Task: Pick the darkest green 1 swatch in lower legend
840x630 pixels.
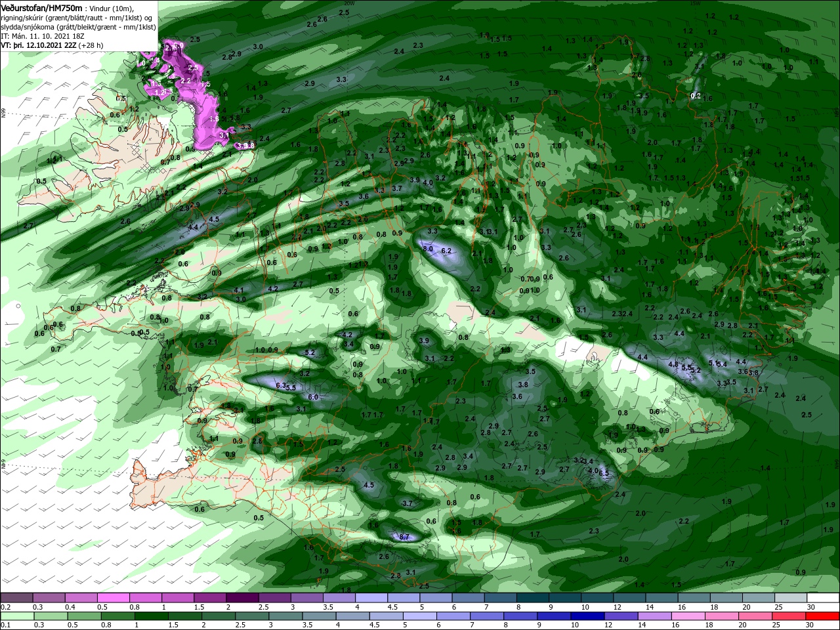Action: pos(151,616)
